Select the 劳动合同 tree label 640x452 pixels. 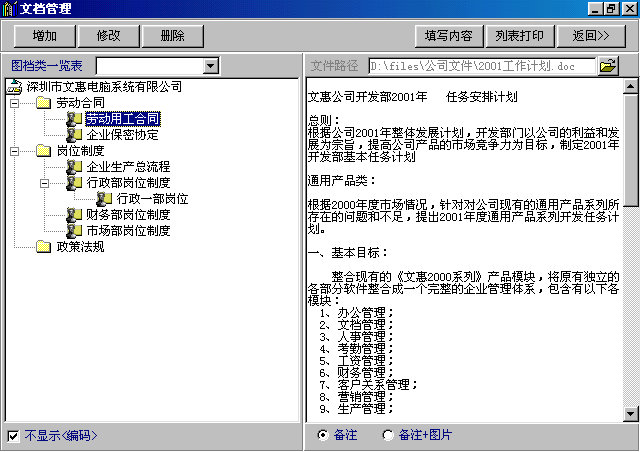pyautogui.click(x=80, y=103)
